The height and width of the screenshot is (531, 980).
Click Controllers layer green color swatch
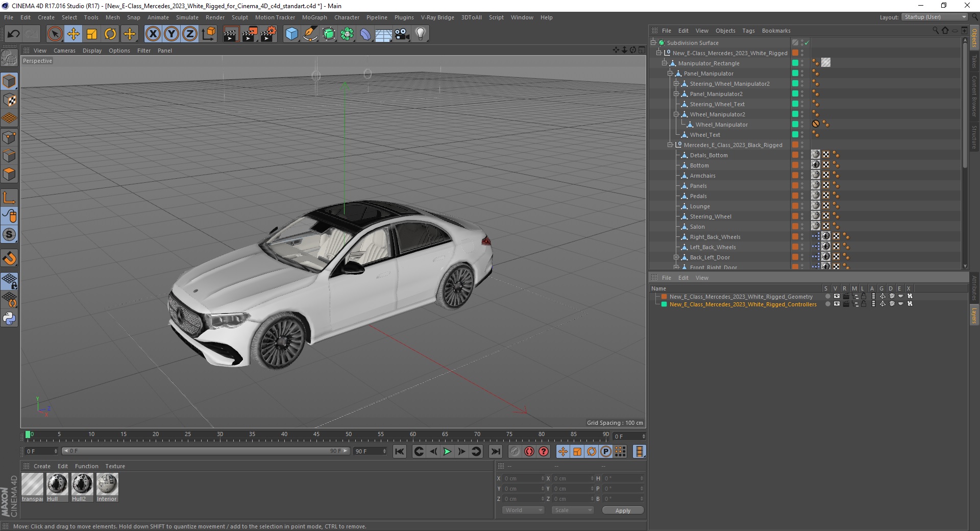[664, 304]
